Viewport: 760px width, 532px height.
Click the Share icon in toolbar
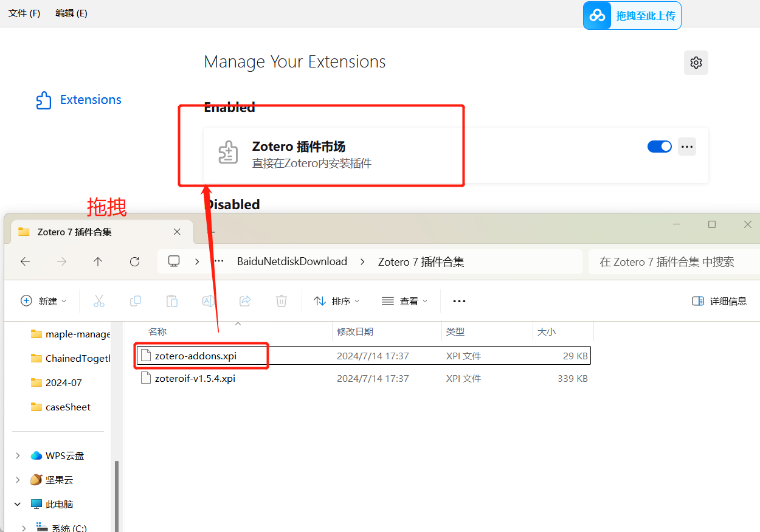(x=245, y=301)
